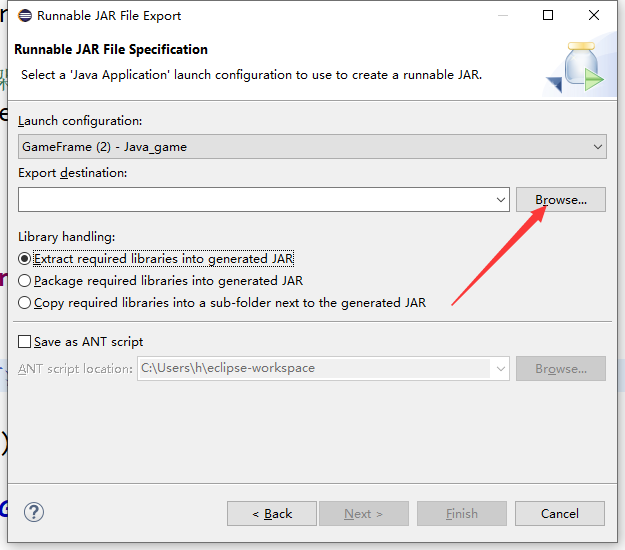This screenshot has height=550, width=625.
Task: Enable the Save as ANT script checkbox
Action: (x=26, y=341)
